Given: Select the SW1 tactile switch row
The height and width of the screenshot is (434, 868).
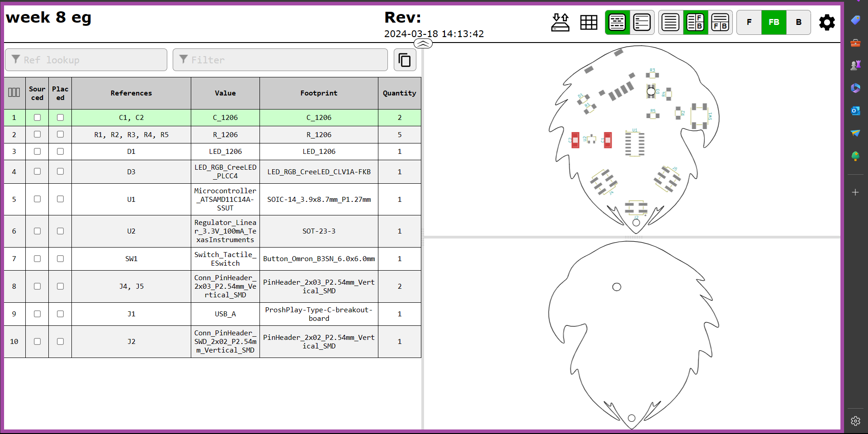Looking at the screenshot, I should [x=131, y=259].
